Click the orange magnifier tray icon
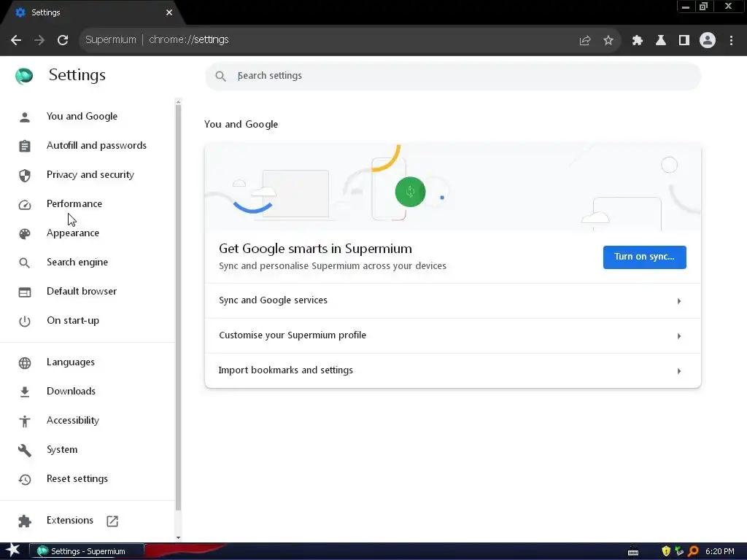 [693, 551]
